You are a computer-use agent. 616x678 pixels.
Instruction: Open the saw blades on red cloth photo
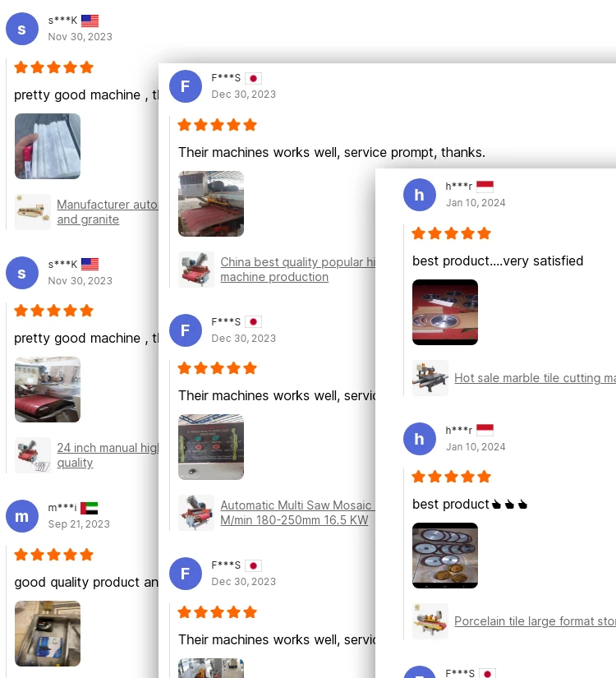coord(445,312)
